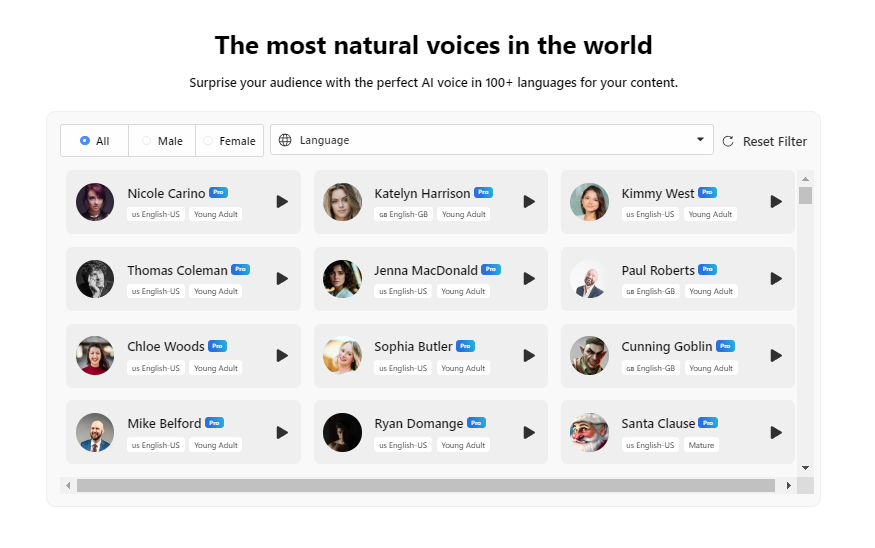The height and width of the screenshot is (548, 875).
Task: Play Katelyn Harrison voice sample
Action: point(529,201)
